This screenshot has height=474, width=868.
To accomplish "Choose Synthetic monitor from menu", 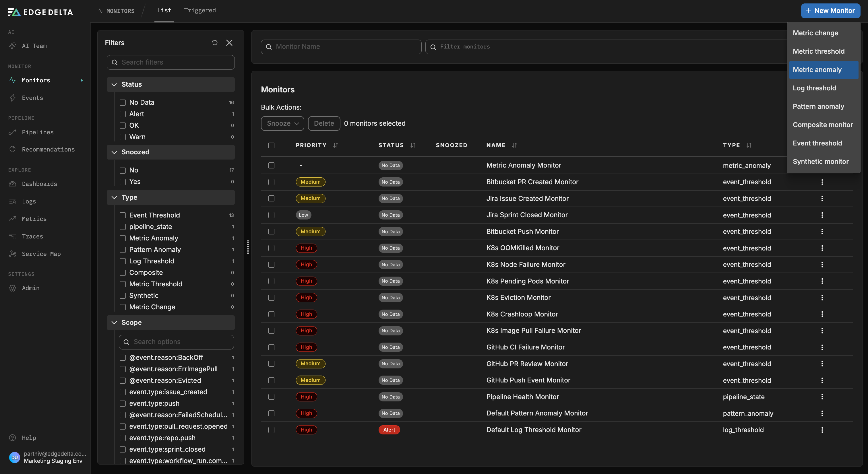I will 824,161.
